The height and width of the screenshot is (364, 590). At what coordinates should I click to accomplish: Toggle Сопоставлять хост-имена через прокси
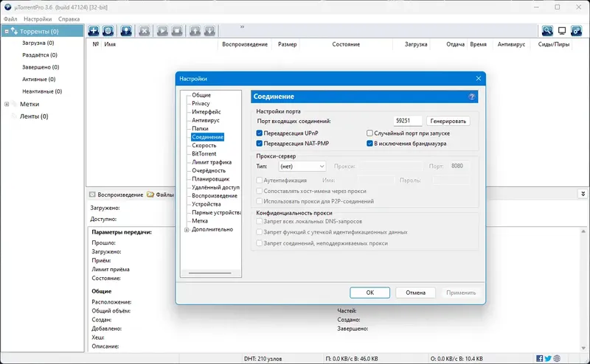click(260, 191)
